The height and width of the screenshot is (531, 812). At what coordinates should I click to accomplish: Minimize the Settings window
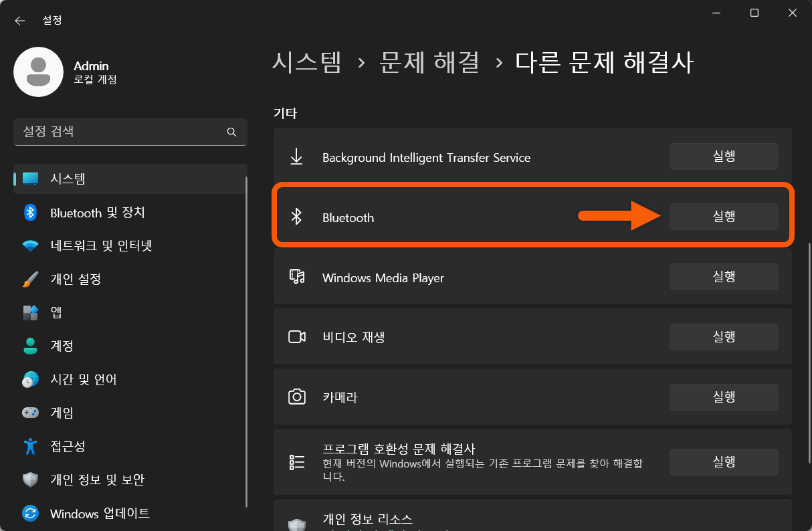(x=716, y=13)
